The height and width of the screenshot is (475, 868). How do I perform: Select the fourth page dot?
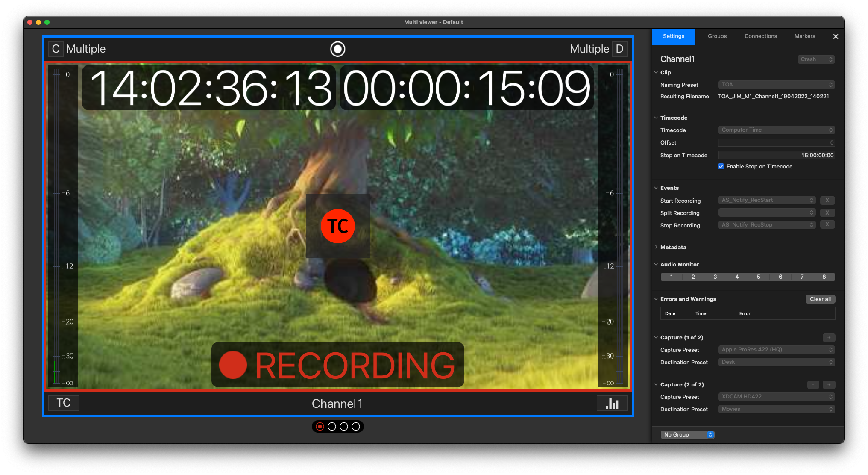(356, 426)
